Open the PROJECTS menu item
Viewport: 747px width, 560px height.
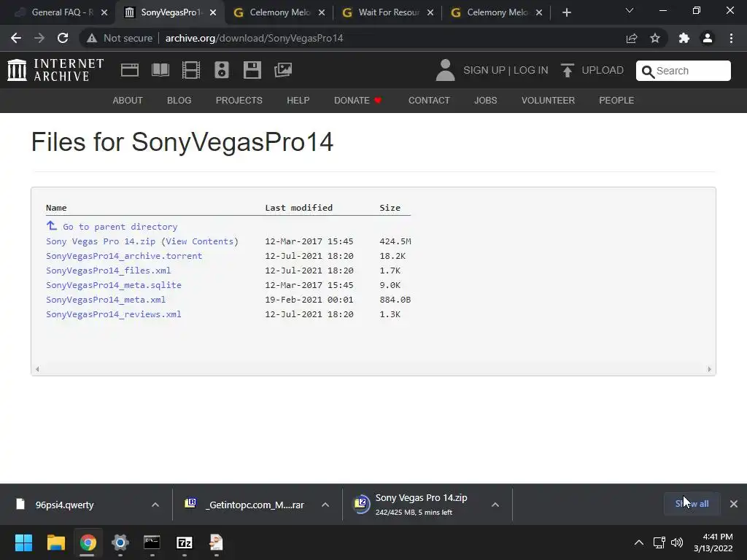239,101
